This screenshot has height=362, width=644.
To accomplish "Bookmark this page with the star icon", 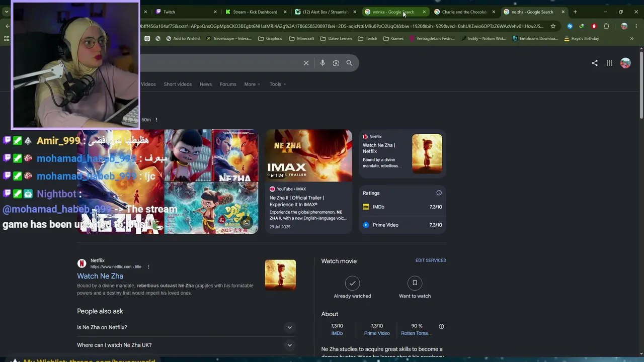I will 553,26.
